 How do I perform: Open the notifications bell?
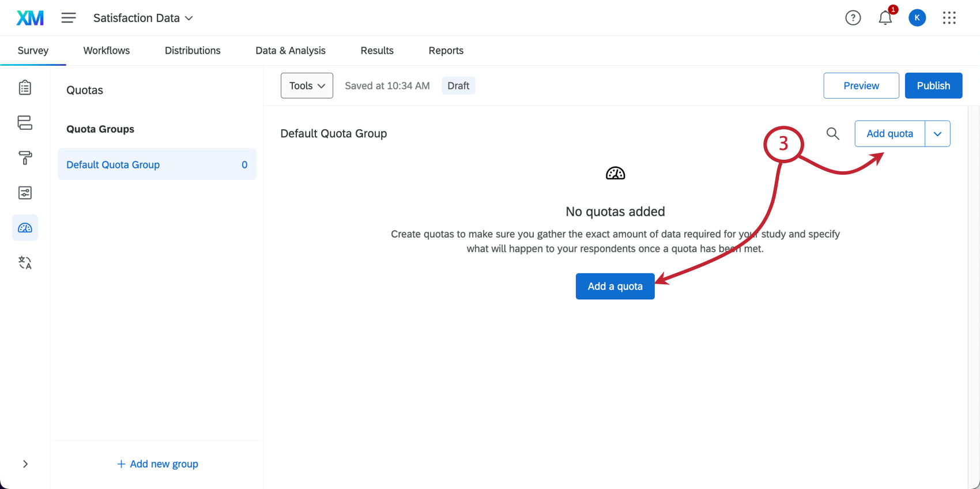point(885,18)
